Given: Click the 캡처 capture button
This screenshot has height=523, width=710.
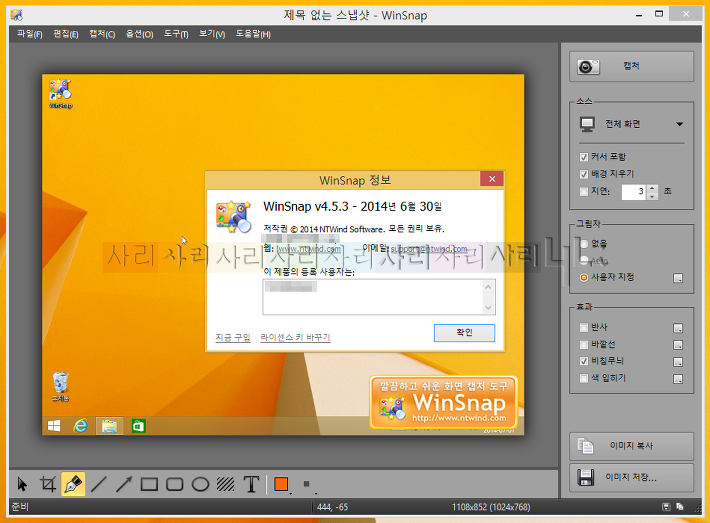Looking at the screenshot, I should click(631, 67).
